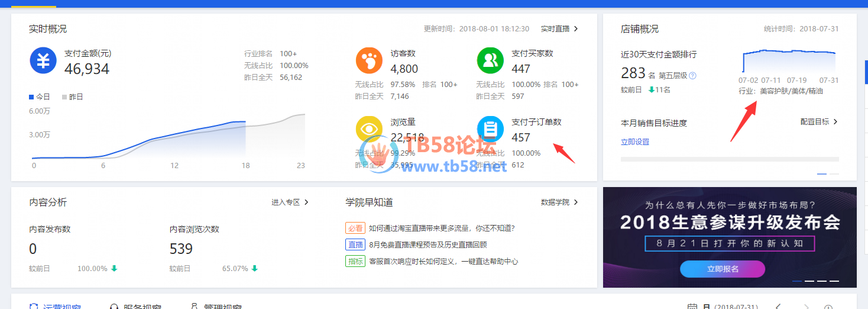Click the update time 2018-08-01 18:12:30
This screenshot has height=309, width=868.
(494, 28)
